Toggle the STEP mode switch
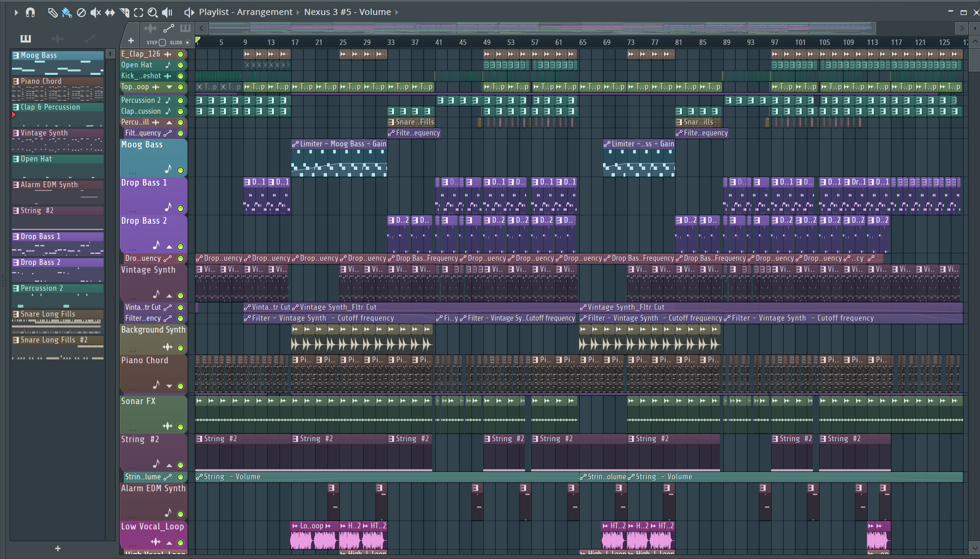980x559 pixels. 162,42
